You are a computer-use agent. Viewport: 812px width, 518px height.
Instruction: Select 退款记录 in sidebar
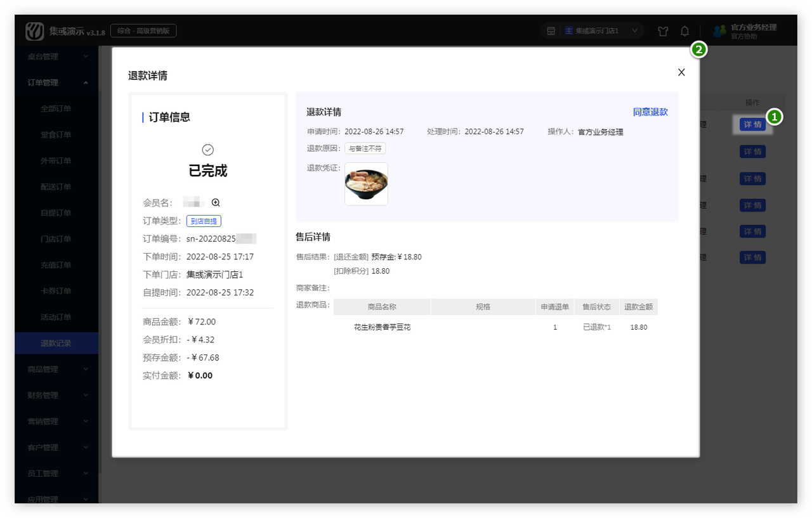(56, 343)
